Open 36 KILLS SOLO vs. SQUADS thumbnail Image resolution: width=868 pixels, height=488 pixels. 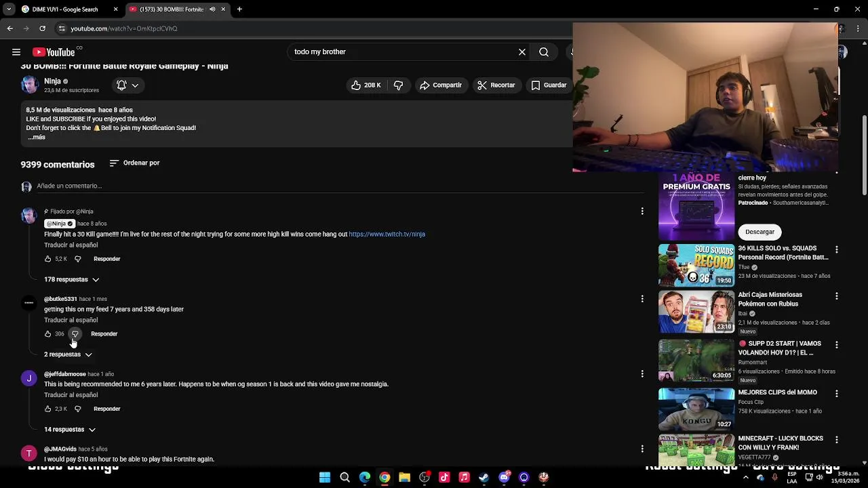click(696, 265)
